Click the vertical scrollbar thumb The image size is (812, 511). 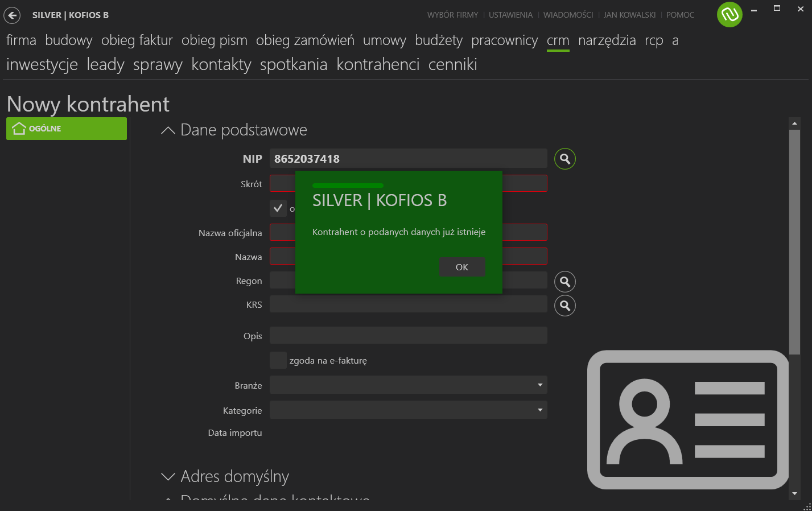coord(794,242)
